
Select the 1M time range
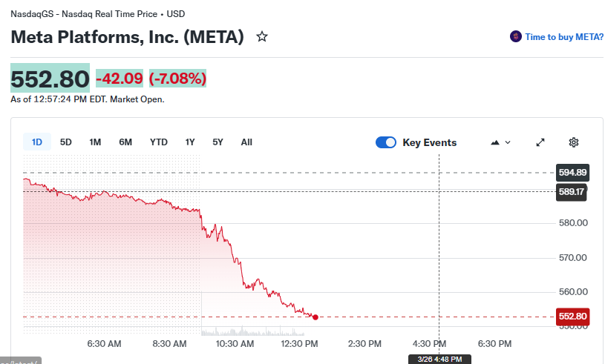pos(95,142)
